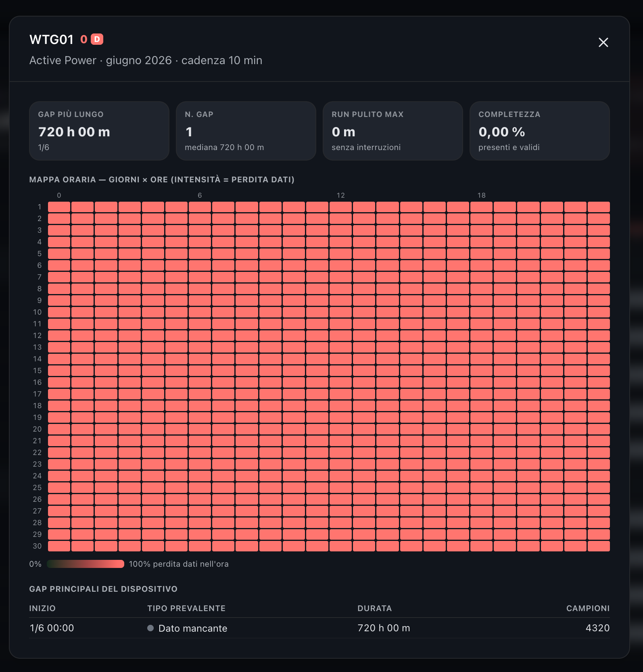643x672 pixels.
Task: Click the hour label 12 above the heatmap
Action: tap(340, 195)
